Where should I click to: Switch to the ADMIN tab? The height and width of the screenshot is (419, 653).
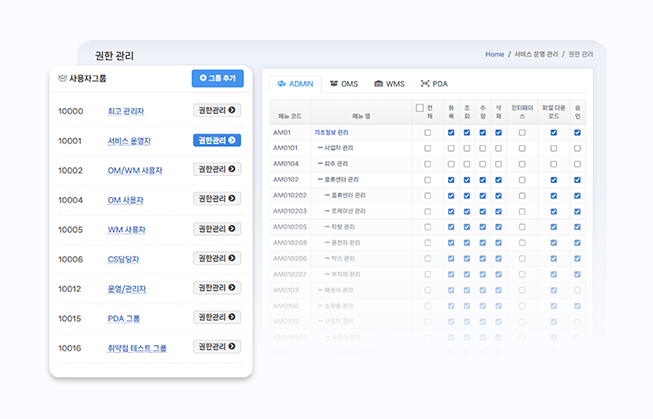tap(295, 84)
